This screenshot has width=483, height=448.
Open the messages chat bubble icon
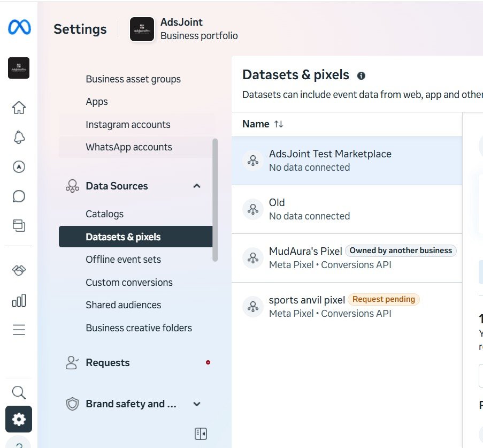click(x=19, y=196)
